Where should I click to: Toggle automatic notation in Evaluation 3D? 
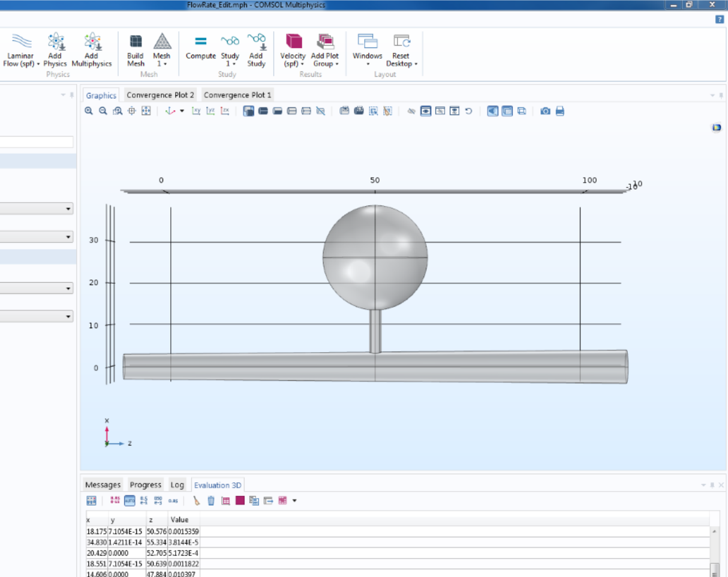tap(130, 500)
